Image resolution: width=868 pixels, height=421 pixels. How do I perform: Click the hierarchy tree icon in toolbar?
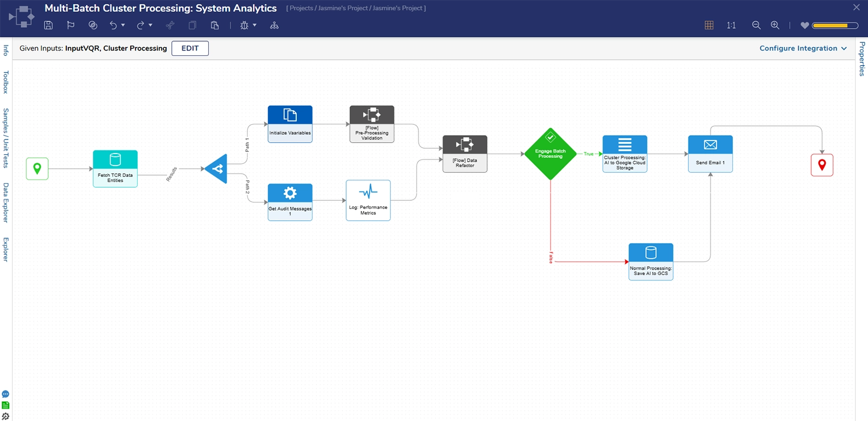[275, 25]
